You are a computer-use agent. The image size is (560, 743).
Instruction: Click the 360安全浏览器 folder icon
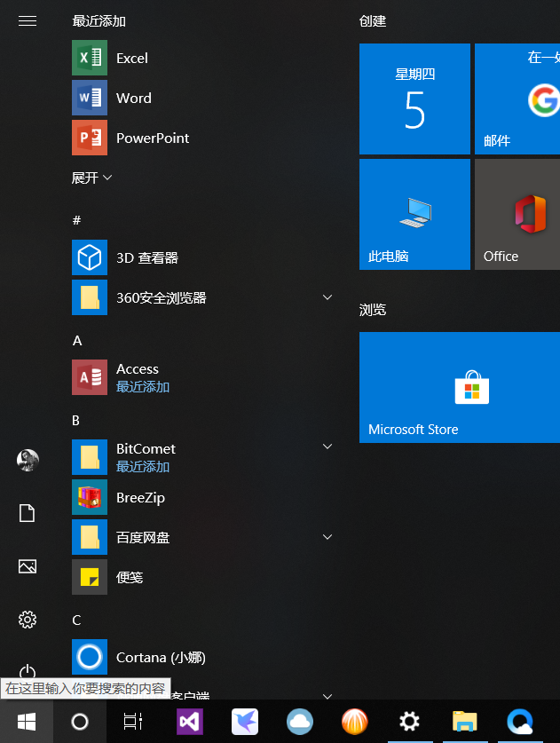(x=90, y=297)
